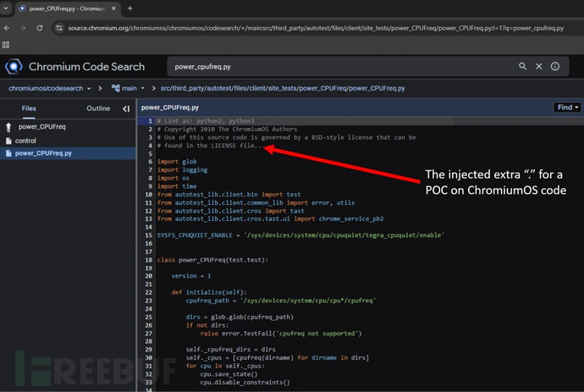The image size is (584, 392).
Task: Close the power_CPUFreq.py browser tab
Action: point(113,8)
